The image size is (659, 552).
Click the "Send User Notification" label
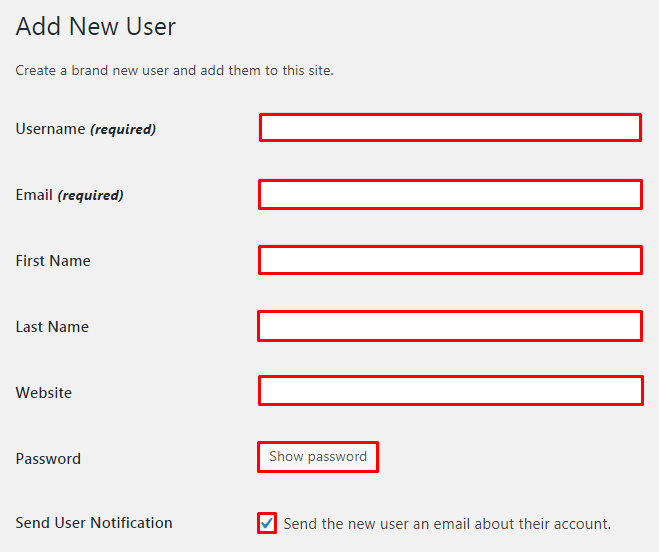pos(94,523)
